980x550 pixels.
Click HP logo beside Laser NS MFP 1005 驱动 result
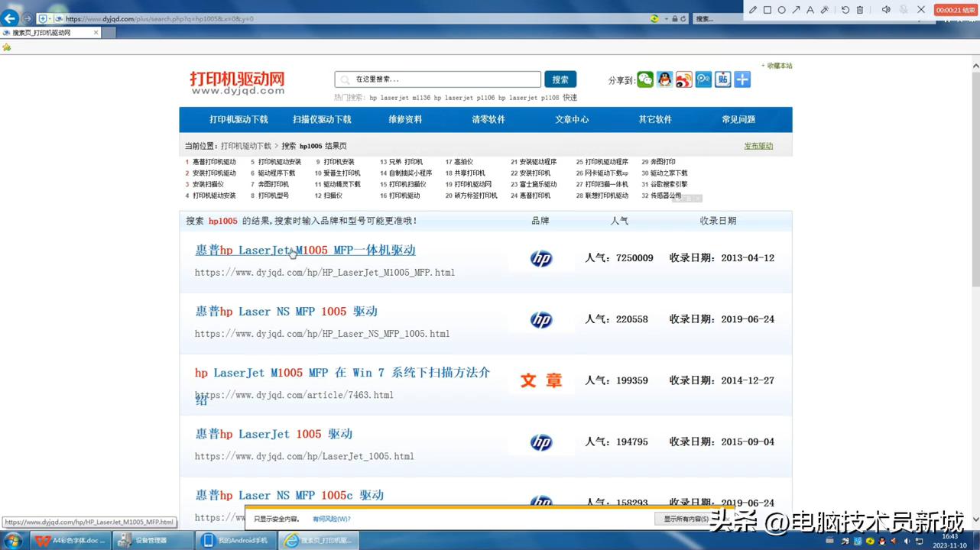pyautogui.click(x=541, y=319)
